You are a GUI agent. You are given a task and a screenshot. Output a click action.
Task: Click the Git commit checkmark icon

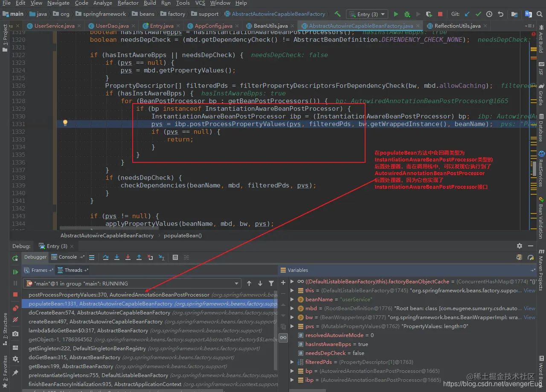478,14
